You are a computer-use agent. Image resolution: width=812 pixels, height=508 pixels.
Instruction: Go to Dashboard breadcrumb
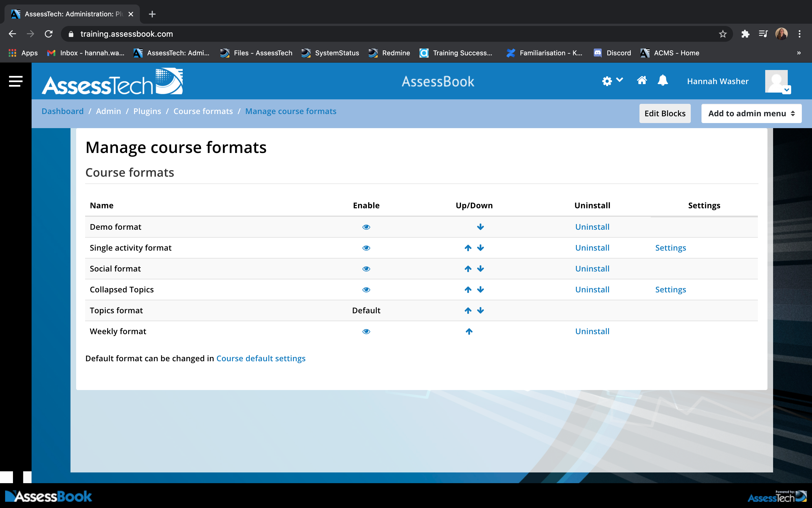(x=62, y=111)
